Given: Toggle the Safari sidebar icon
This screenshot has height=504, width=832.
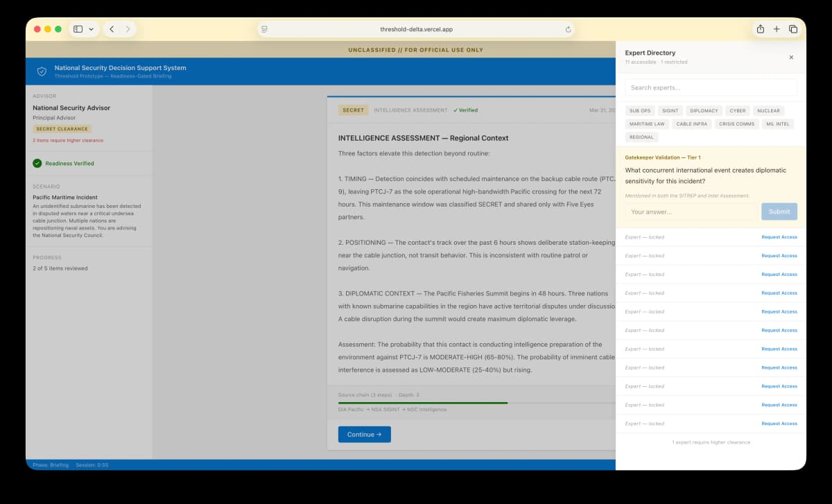Looking at the screenshot, I should point(78,28).
